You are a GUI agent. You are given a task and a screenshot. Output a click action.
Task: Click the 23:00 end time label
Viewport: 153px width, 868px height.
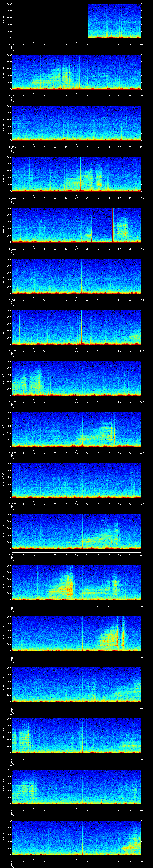coord(141,708)
